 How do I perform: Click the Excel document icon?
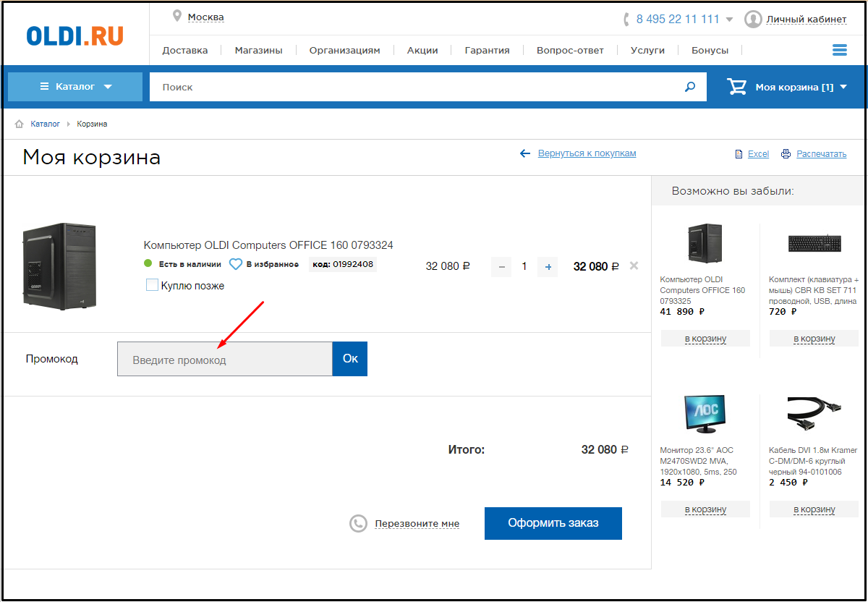click(x=739, y=154)
